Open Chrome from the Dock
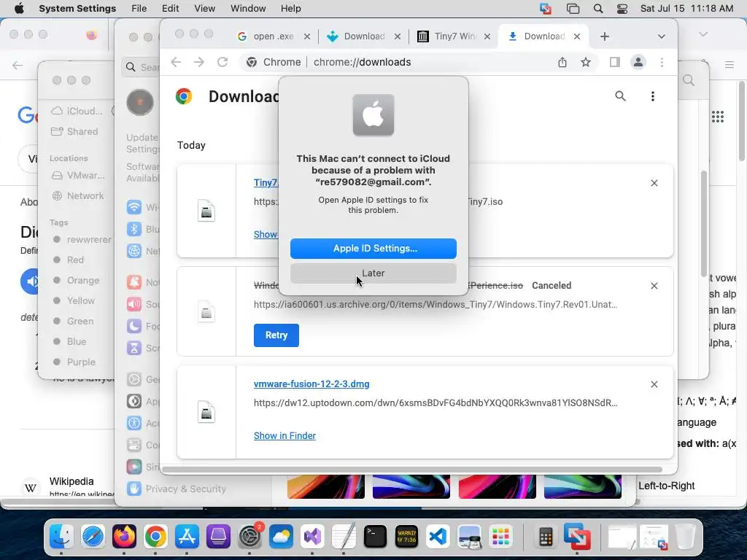 coord(156,537)
